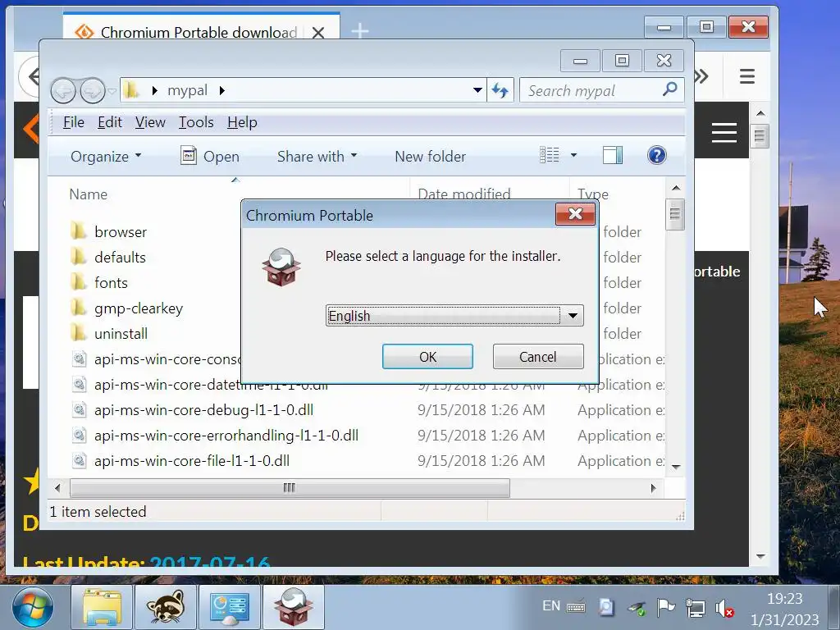Image resolution: width=840 pixels, height=630 pixels.
Task: Open the view options dropdown arrow
Action: click(x=573, y=155)
